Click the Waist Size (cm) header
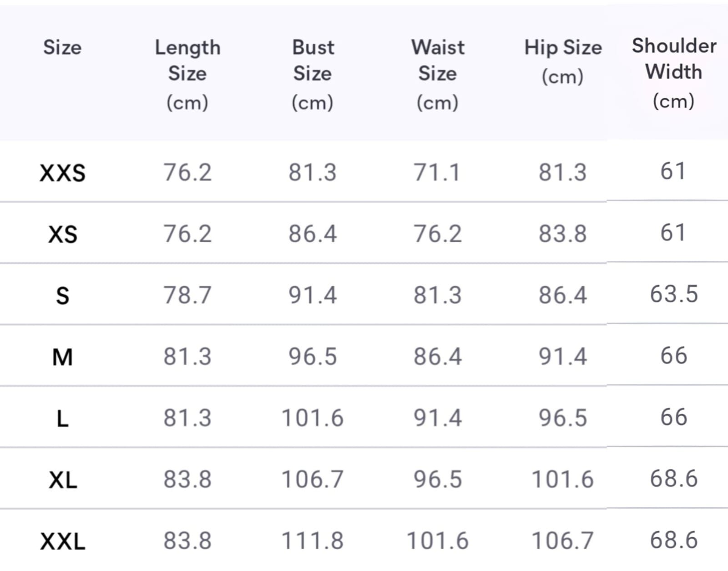The width and height of the screenshot is (728, 571). click(438, 74)
